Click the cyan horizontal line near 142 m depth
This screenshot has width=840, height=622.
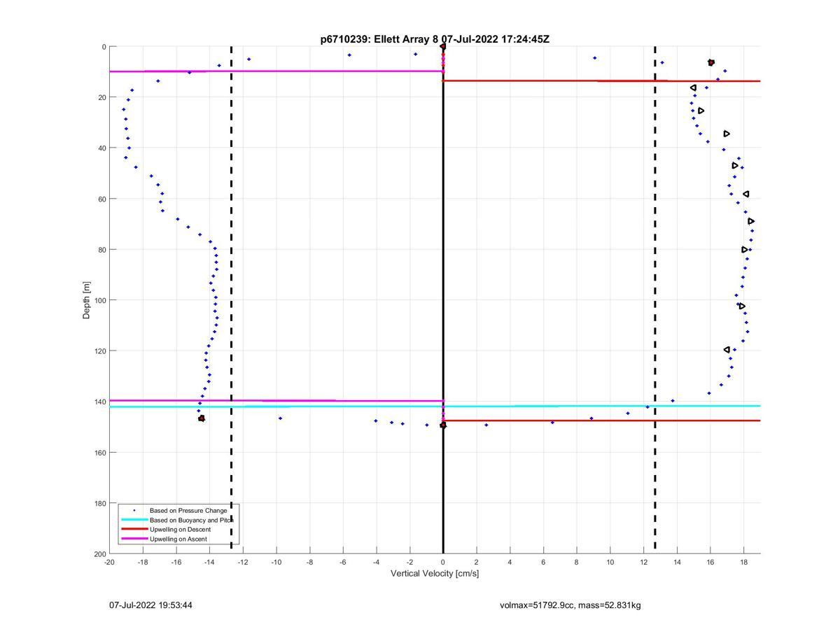[435, 407]
